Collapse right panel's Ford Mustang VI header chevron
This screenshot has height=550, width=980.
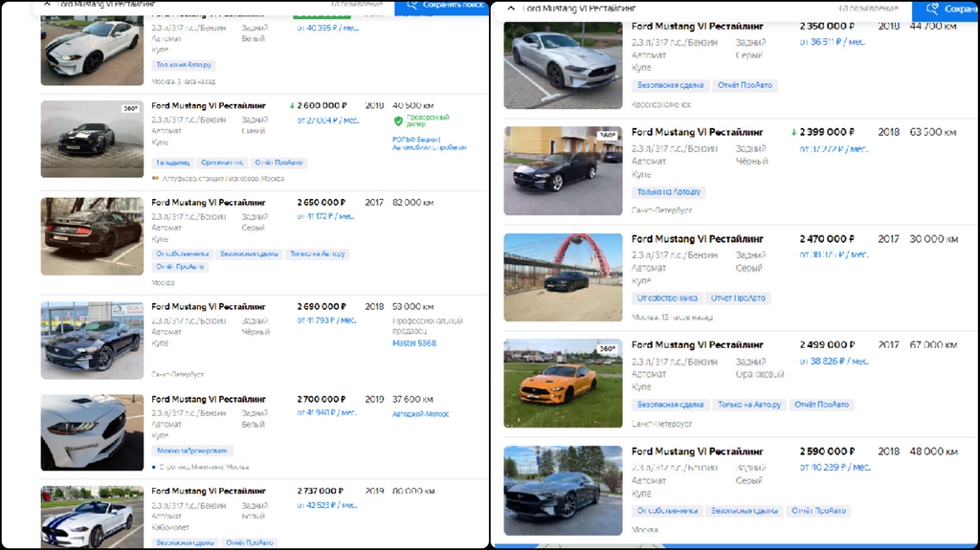[511, 9]
